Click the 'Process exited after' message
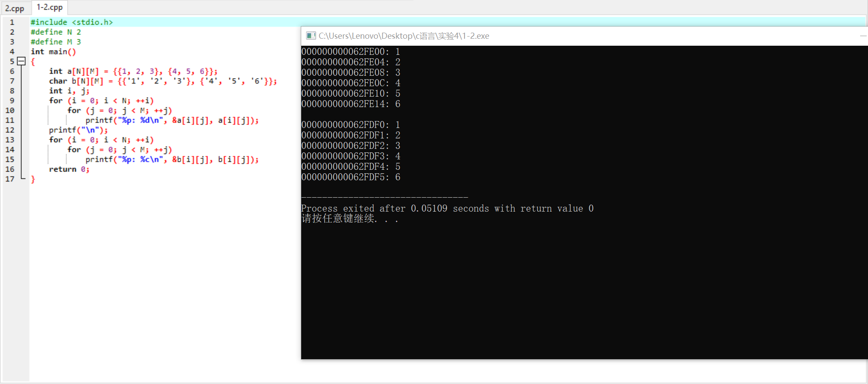The image size is (868, 384). pos(447,208)
